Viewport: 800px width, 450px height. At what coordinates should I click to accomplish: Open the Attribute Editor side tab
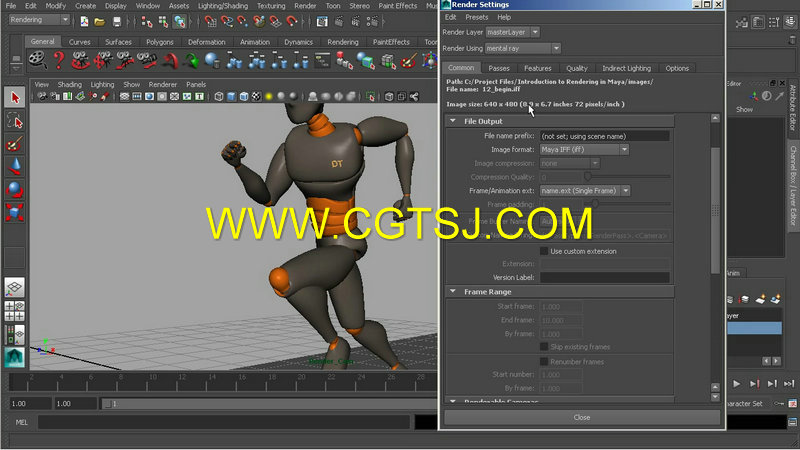point(793,108)
